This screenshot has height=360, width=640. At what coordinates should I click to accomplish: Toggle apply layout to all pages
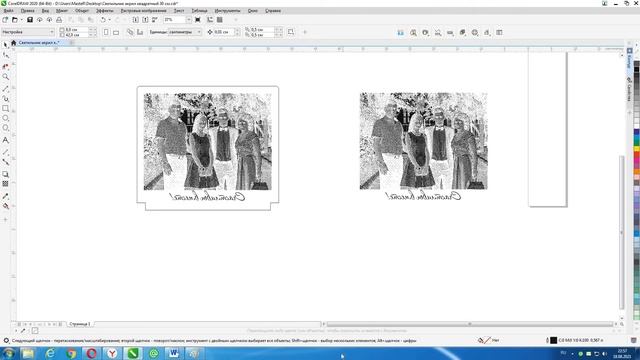point(130,32)
